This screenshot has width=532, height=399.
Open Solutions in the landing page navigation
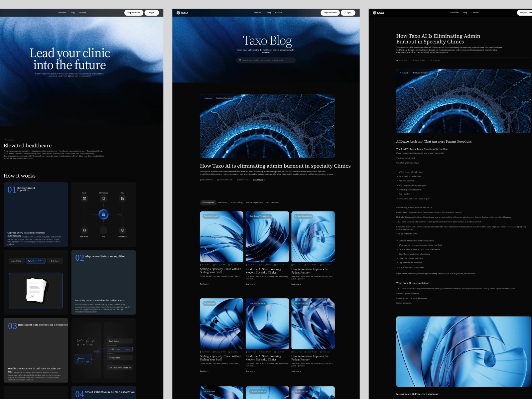point(62,13)
